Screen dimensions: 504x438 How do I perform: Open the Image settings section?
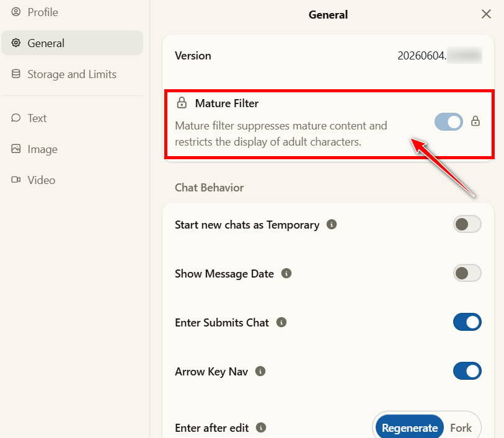[x=72, y=149]
